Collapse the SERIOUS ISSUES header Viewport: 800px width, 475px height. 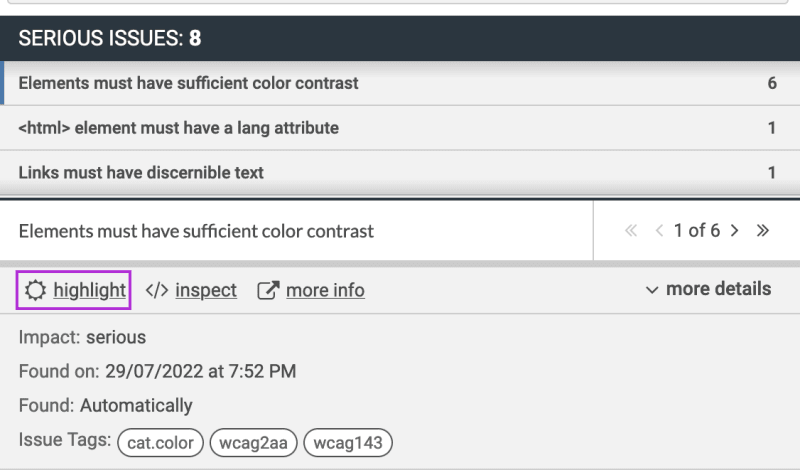click(x=400, y=38)
